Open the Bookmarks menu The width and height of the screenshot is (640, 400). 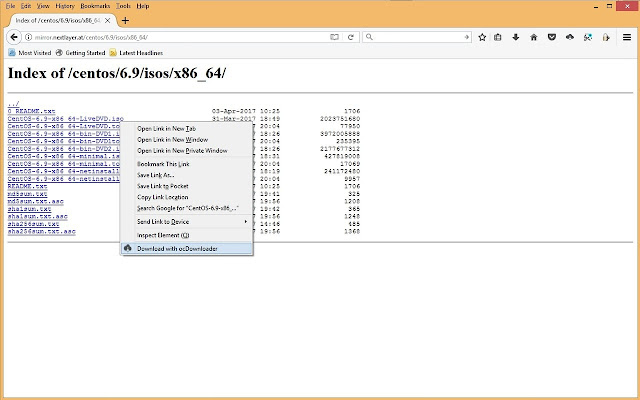[95, 6]
